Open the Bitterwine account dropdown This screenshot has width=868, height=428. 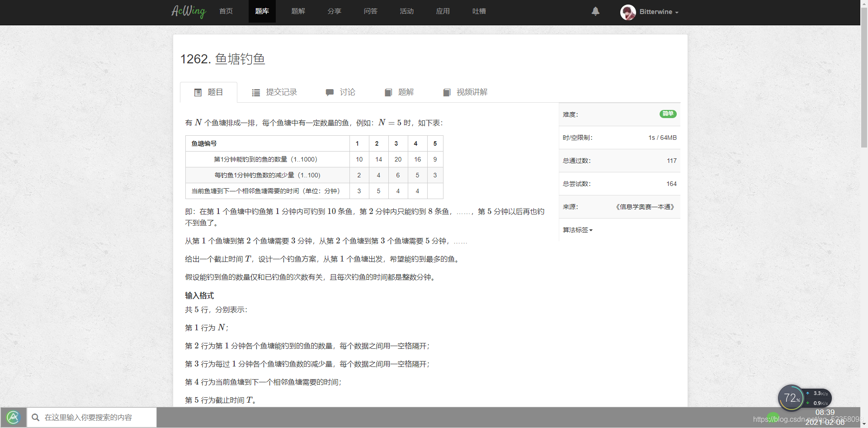click(659, 12)
